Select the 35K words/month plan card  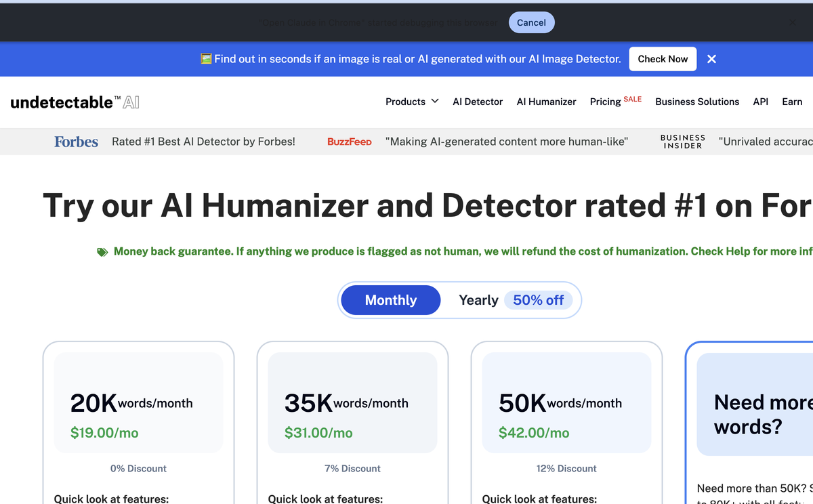click(x=352, y=423)
